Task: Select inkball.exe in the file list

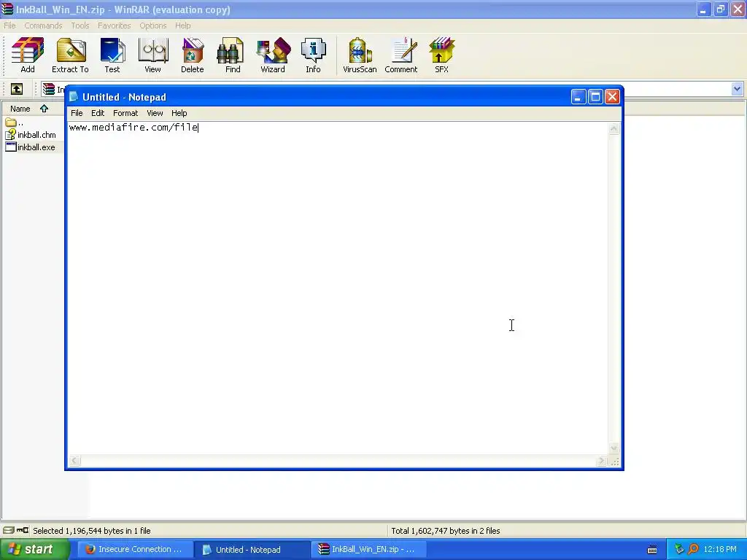Action: (x=31, y=147)
